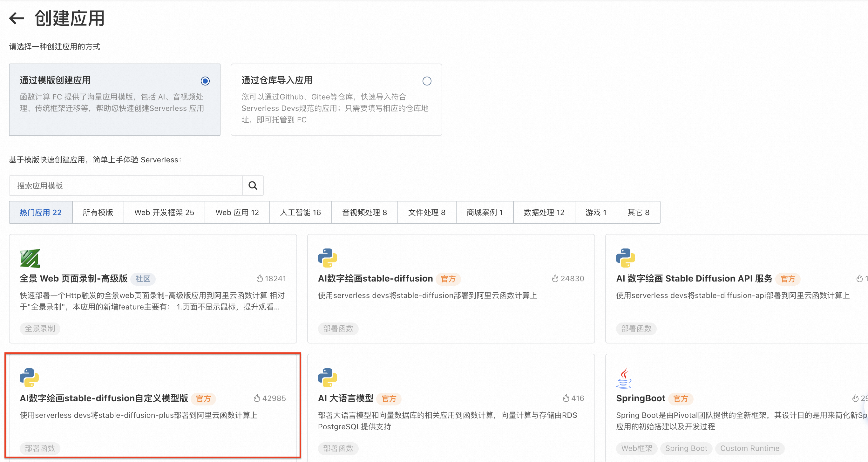Select the 游戏 1 tab
The height and width of the screenshot is (462, 868).
click(x=596, y=212)
